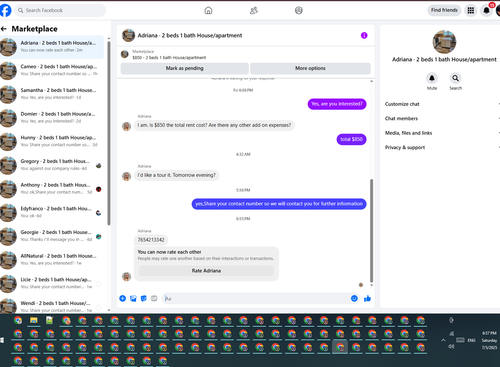Open the Georgie conversation in the list
The width and height of the screenshot is (500, 367).
point(52,236)
